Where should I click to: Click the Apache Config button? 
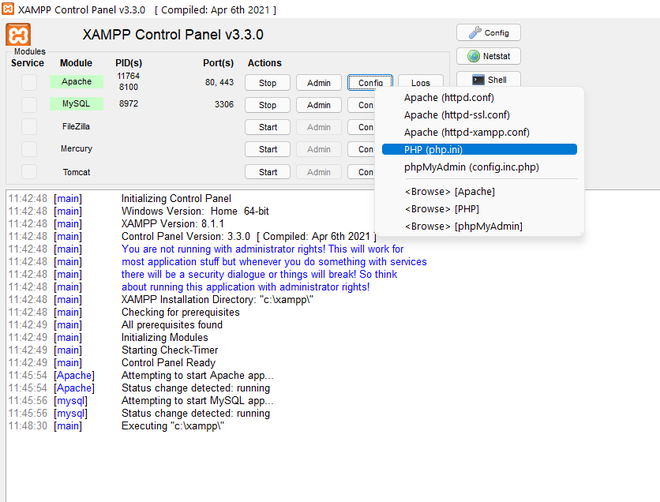point(370,82)
